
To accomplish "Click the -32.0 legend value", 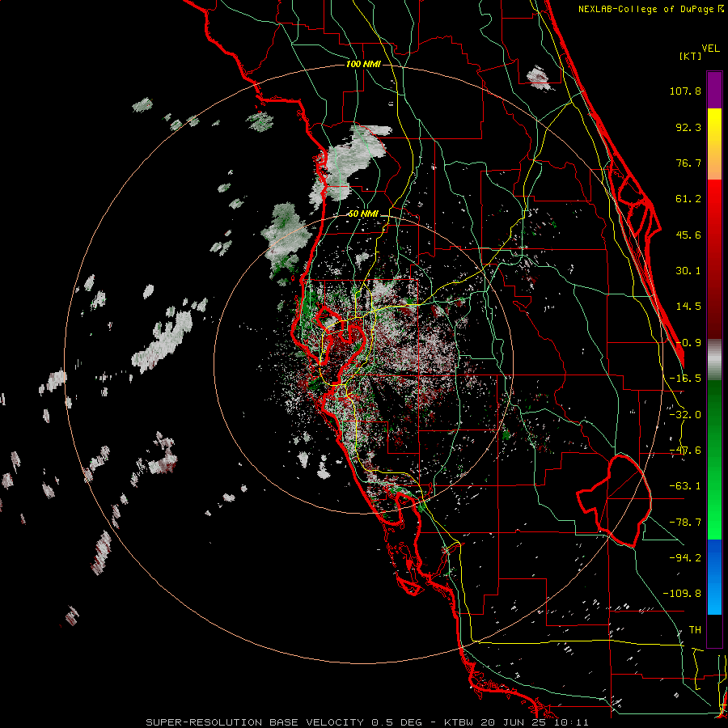I will (x=685, y=415).
